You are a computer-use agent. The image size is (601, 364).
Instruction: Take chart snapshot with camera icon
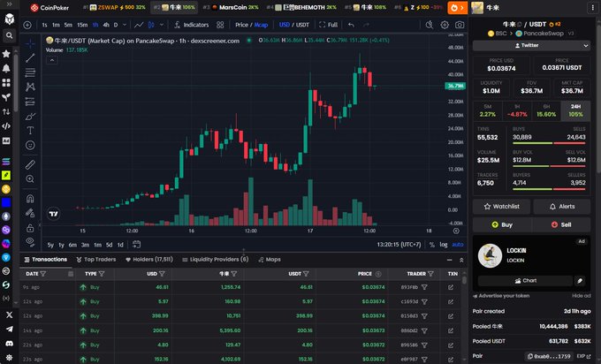coord(460,25)
